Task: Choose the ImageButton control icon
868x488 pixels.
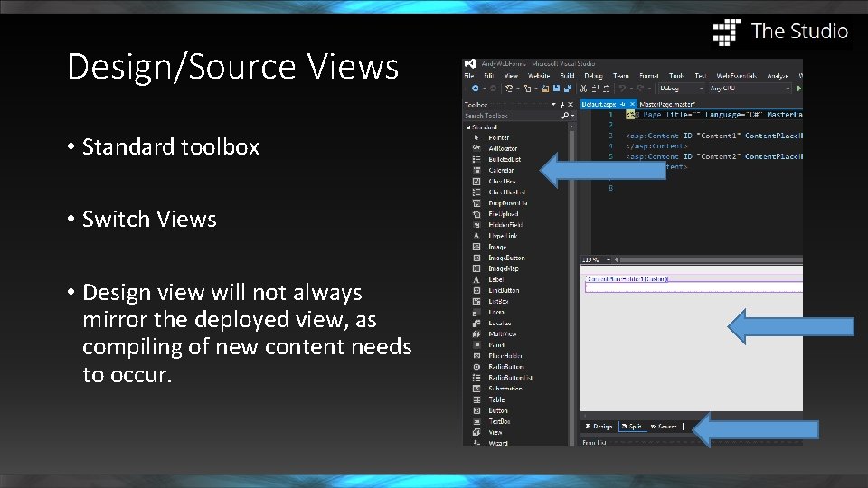Action: (476, 258)
